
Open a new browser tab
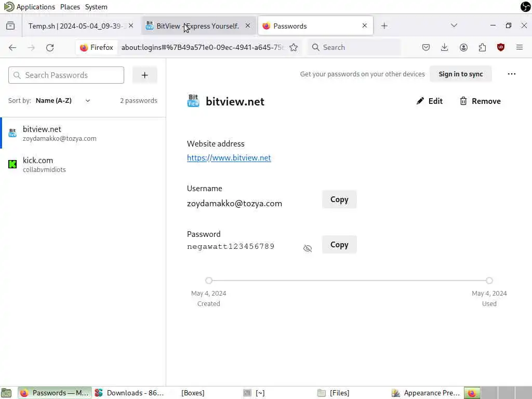pyautogui.click(x=384, y=26)
